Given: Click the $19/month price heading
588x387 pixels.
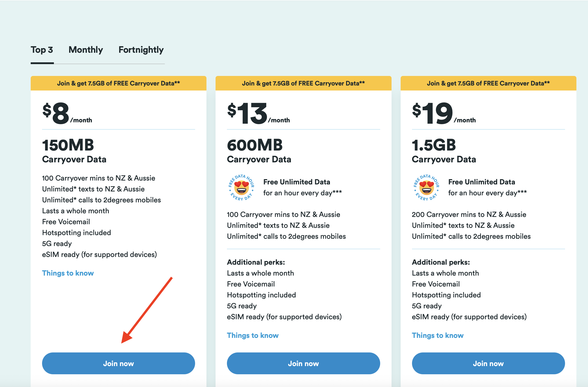Looking at the screenshot, I should (x=443, y=114).
